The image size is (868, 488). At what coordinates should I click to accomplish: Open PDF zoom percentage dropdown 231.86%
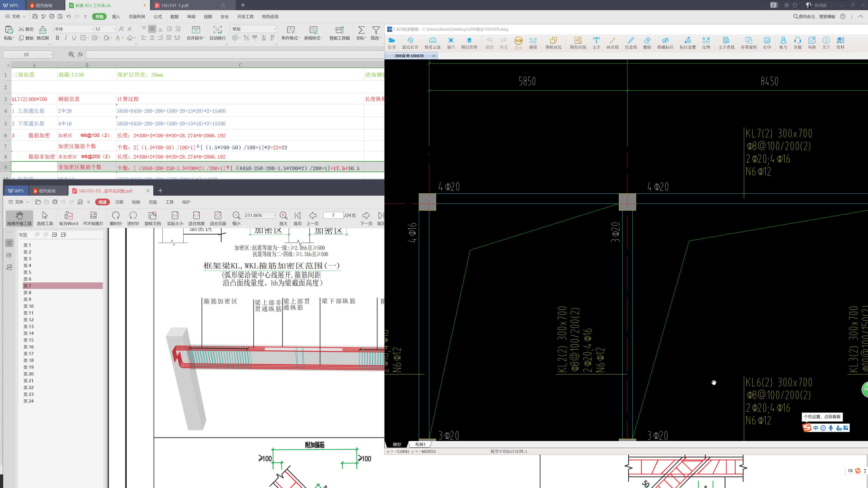click(x=274, y=215)
